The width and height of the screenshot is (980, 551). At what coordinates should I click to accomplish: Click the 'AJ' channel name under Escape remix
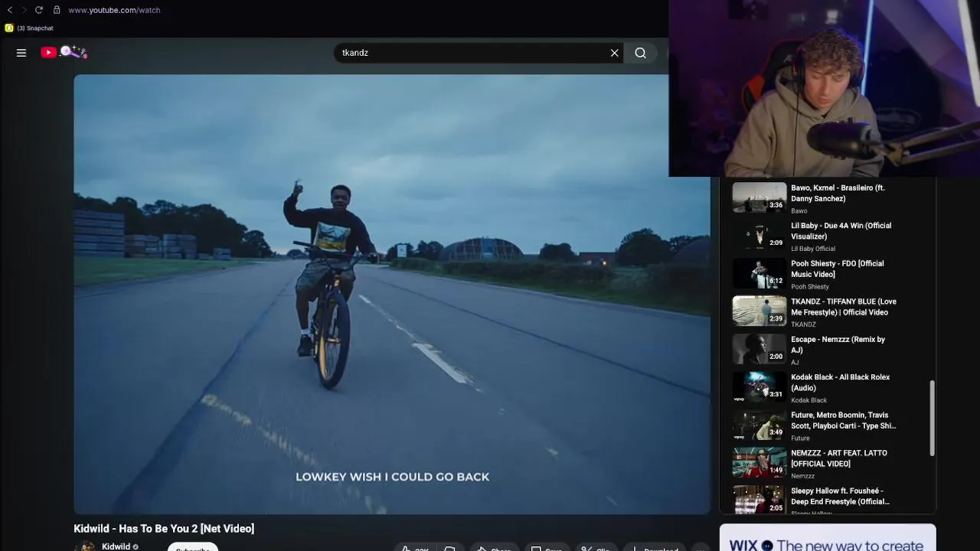tap(795, 363)
